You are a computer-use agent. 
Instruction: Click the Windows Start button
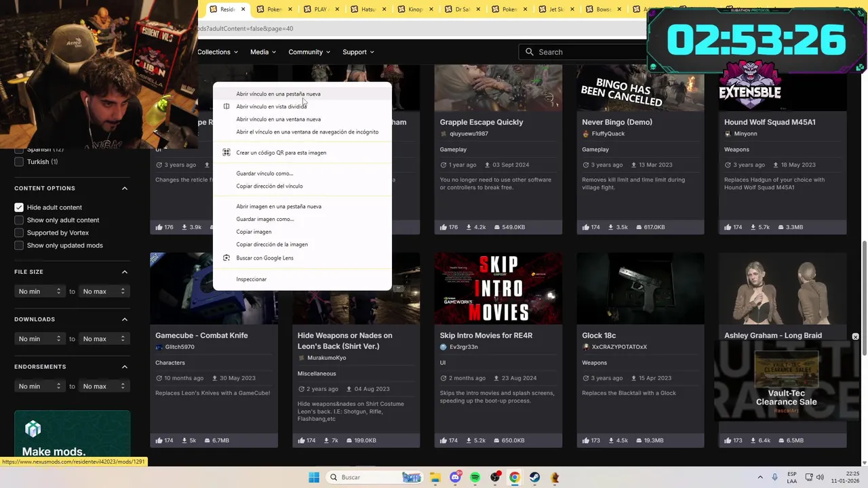314,477
